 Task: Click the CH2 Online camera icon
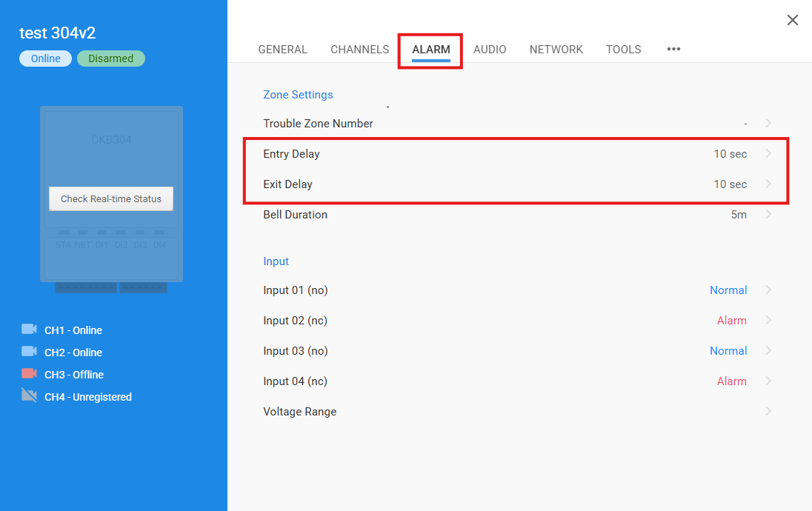(x=29, y=352)
